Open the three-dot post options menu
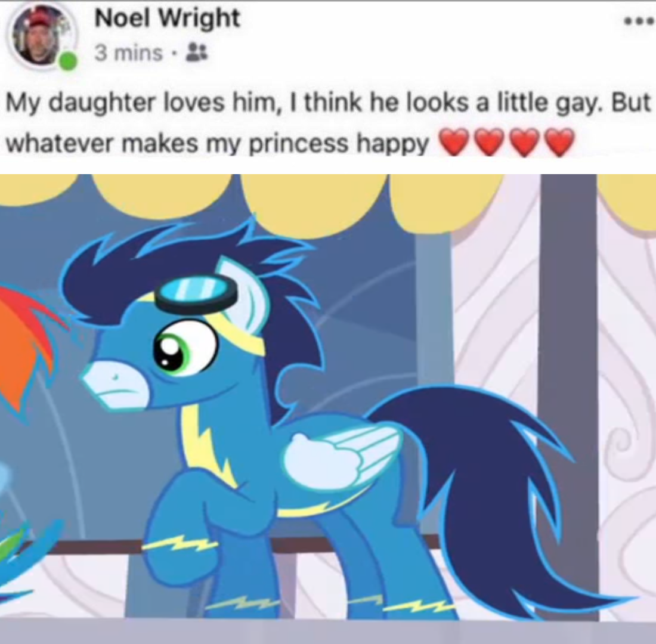 [639, 22]
